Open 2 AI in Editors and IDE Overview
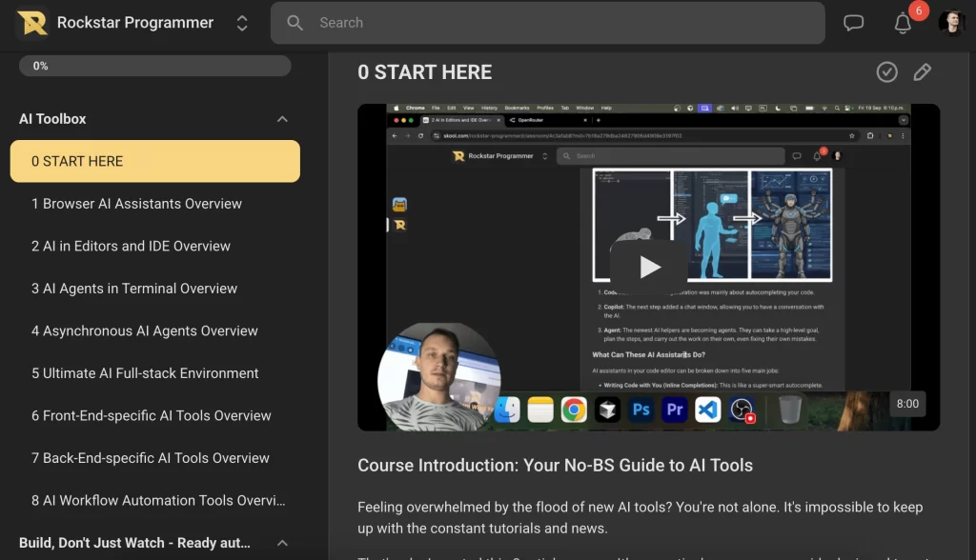Viewport: 976px width, 560px height. coord(131,246)
